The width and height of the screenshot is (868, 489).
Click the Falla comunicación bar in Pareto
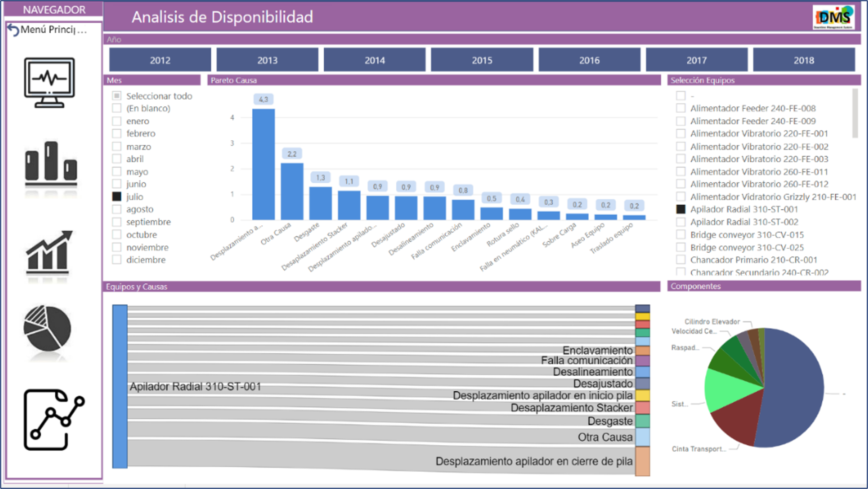pos(463,209)
